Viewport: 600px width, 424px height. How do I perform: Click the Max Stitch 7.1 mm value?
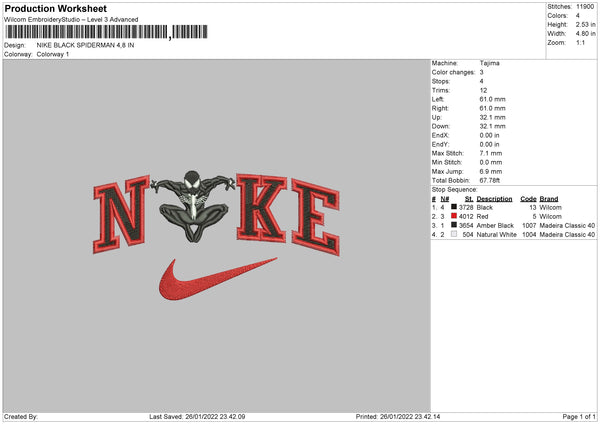[x=491, y=153]
